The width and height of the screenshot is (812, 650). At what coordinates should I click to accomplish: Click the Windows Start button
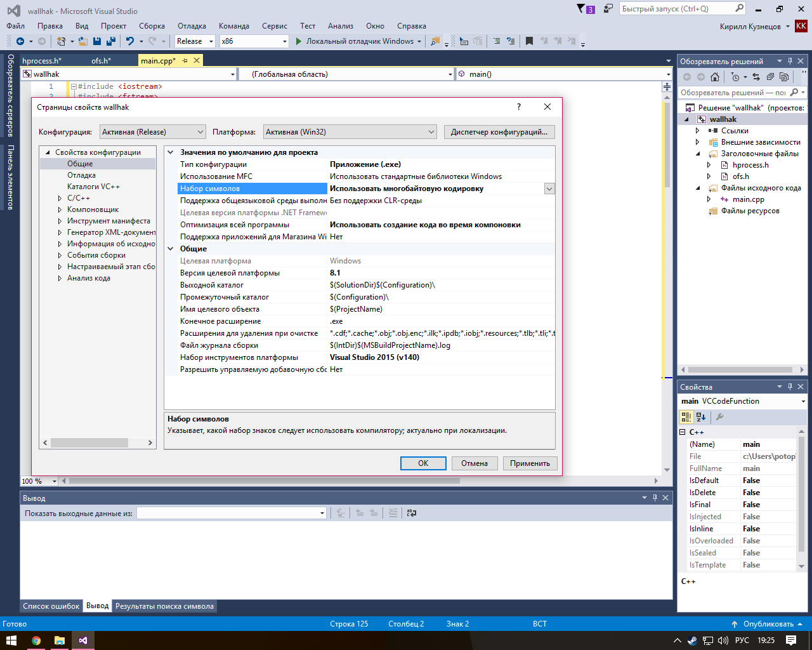pyautogui.click(x=11, y=640)
